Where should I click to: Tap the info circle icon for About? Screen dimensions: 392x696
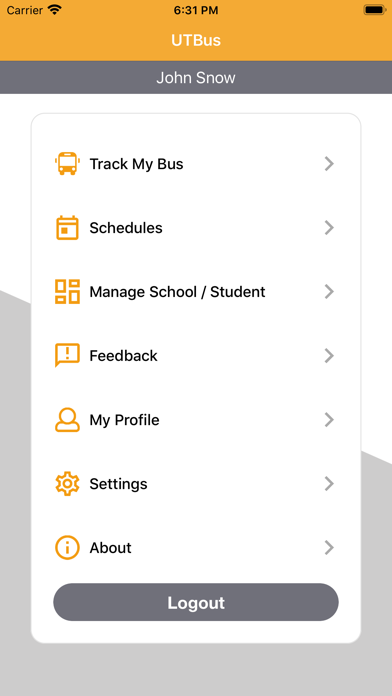[x=67, y=547]
